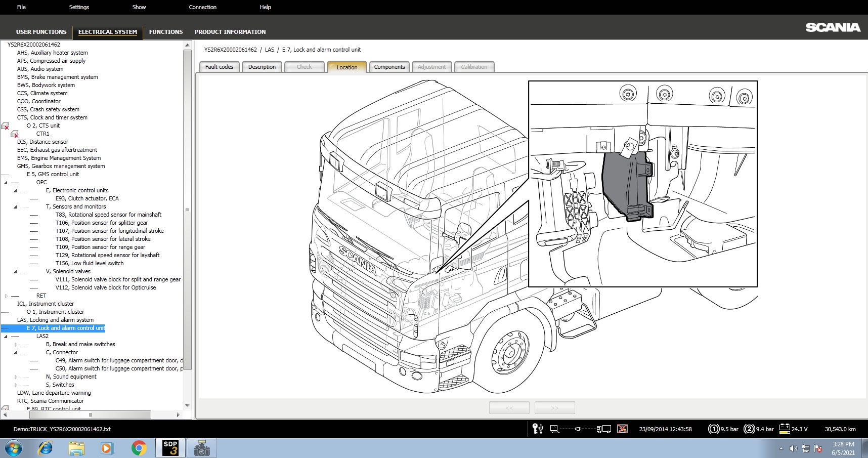The height and width of the screenshot is (458, 868).
Task: Expand the RET tree node
Action: tap(5, 296)
